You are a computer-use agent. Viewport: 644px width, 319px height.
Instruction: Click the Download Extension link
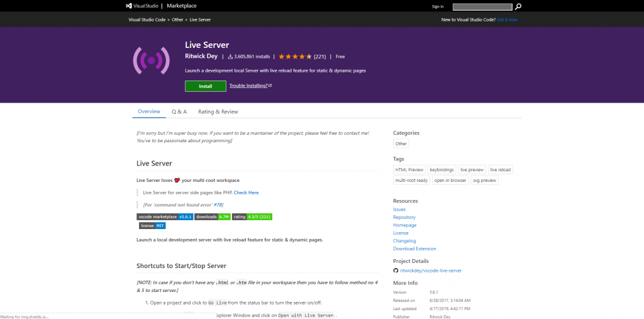click(x=414, y=249)
